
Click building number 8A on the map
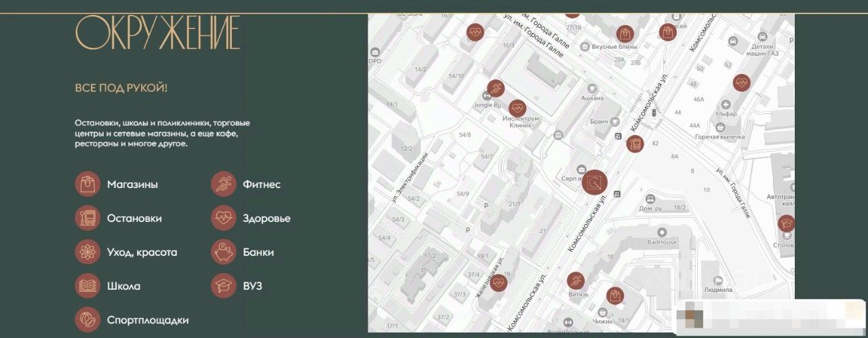click(x=675, y=156)
